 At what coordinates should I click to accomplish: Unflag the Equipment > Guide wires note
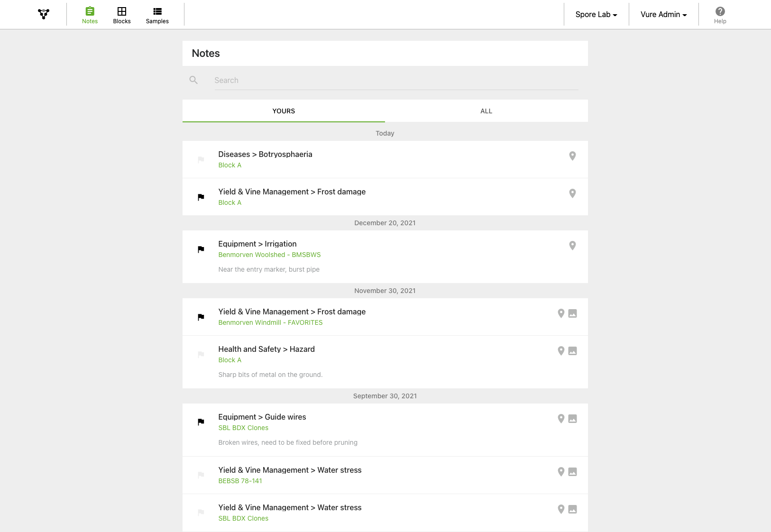[x=201, y=422]
